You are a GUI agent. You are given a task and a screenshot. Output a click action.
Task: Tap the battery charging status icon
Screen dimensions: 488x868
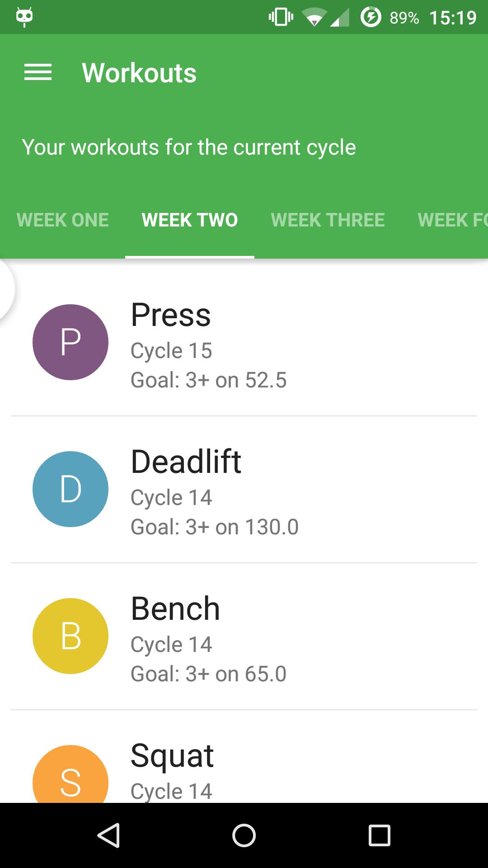(x=371, y=18)
